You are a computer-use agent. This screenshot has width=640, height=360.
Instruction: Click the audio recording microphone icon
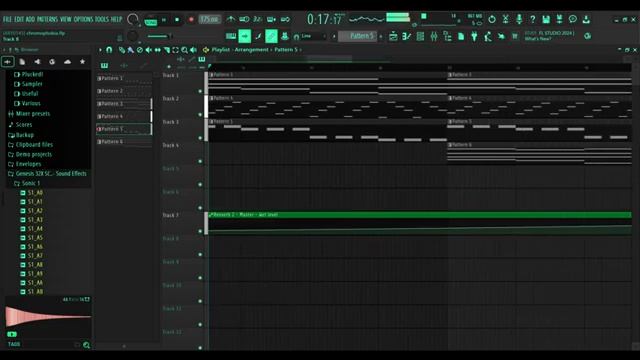click(x=519, y=19)
